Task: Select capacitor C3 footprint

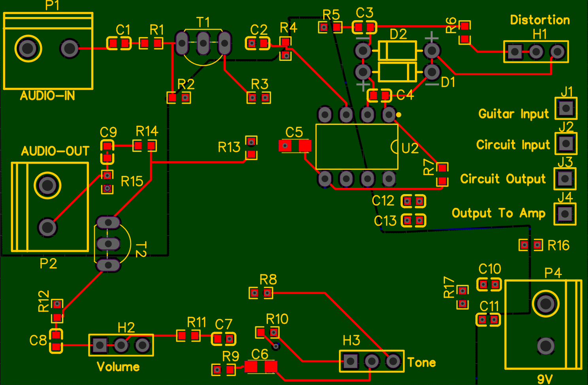Action: coord(364,27)
